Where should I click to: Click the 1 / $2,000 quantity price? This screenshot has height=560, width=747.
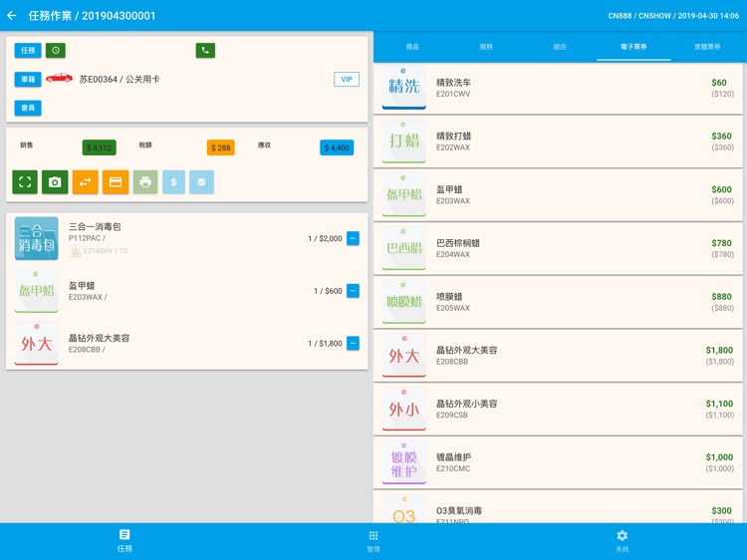coord(325,238)
